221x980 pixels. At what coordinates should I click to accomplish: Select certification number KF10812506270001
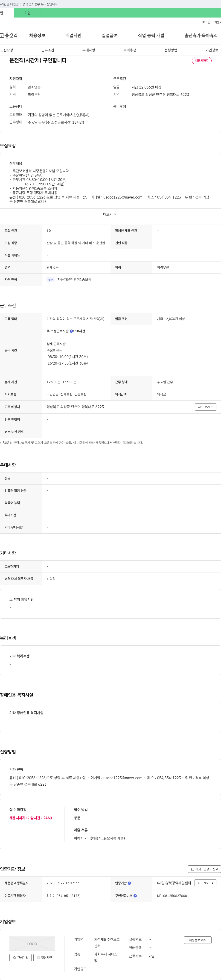173,896
